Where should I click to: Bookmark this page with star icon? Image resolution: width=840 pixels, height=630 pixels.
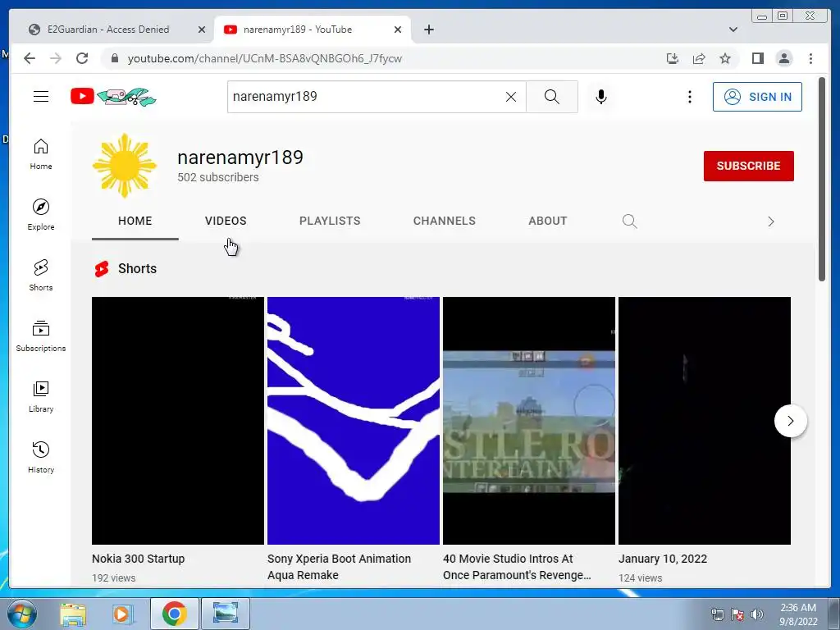click(x=725, y=58)
